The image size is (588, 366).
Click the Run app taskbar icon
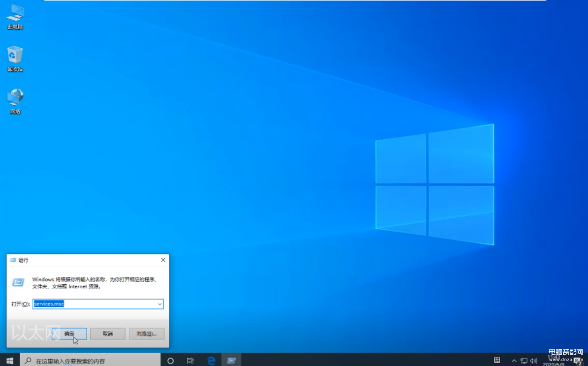click(x=231, y=361)
